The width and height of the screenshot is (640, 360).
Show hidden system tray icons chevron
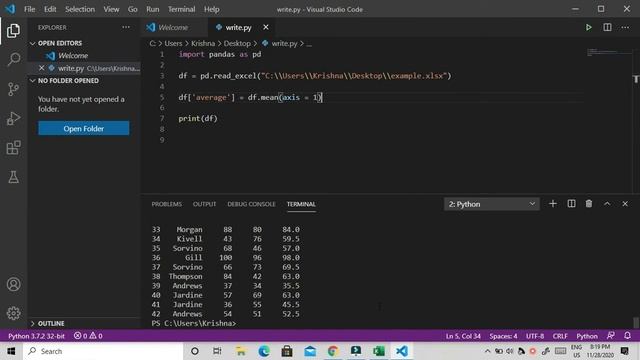(487, 351)
